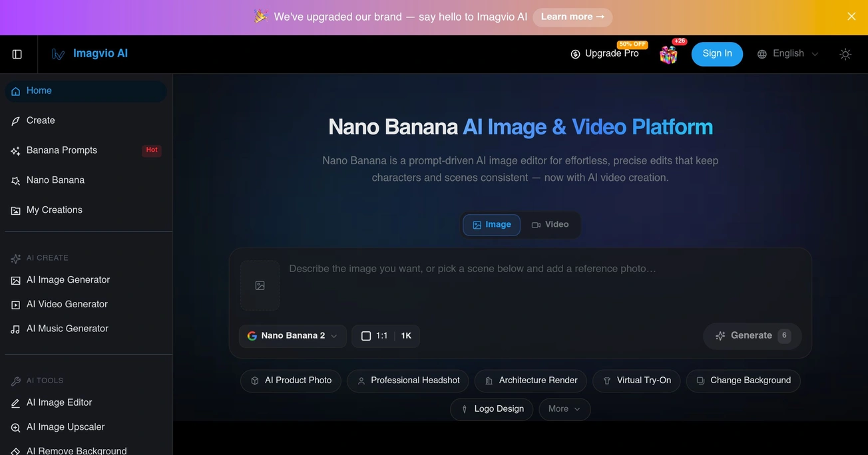Click the AI TOOLS section heading
Image resolution: width=868 pixels, height=455 pixels.
point(45,381)
